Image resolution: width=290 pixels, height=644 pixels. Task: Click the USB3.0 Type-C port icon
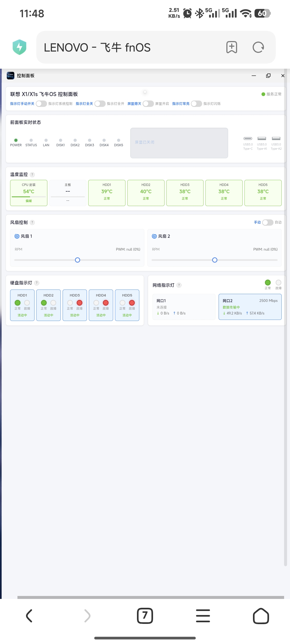248,138
